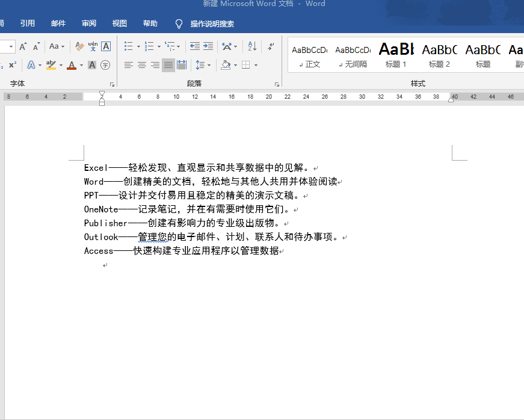
Task: Apply the 标题 1 style
Action: [x=396, y=54]
